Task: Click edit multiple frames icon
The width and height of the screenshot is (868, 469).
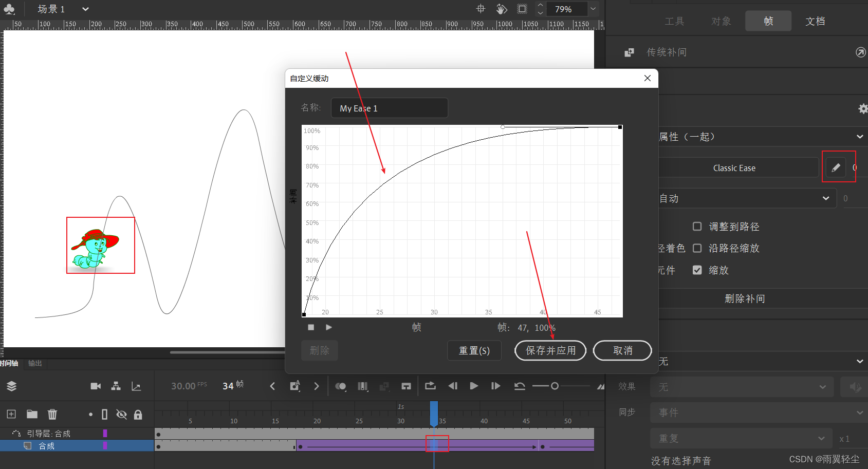Action: click(x=363, y=386)
